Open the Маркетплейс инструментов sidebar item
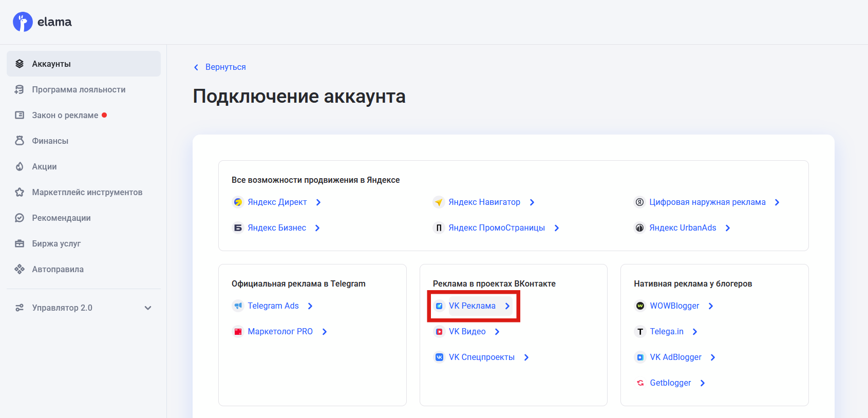The height and width of the screenshot is (418, 868). coord(84,192)
